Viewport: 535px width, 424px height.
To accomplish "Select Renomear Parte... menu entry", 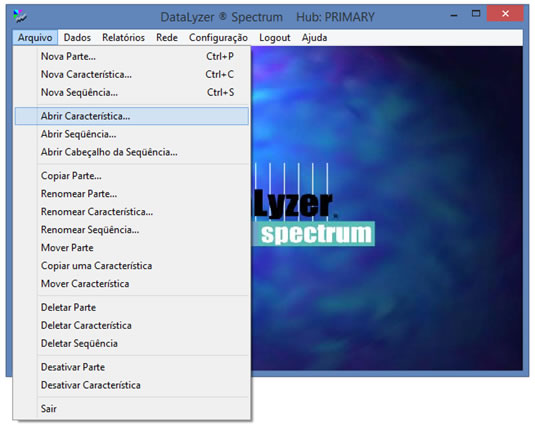I will click(x=132, y=194).
